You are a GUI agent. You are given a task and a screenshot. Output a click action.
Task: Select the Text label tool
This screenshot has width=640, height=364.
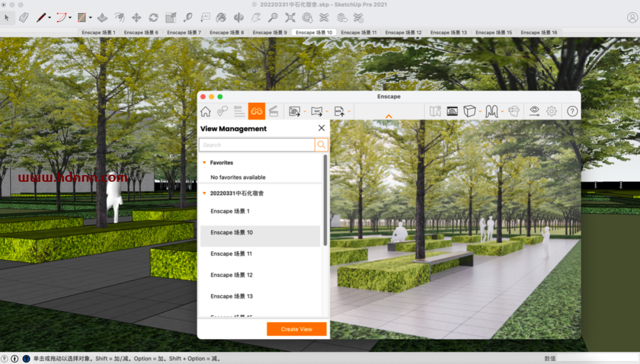pyautogui.click(x=205, y=18)
